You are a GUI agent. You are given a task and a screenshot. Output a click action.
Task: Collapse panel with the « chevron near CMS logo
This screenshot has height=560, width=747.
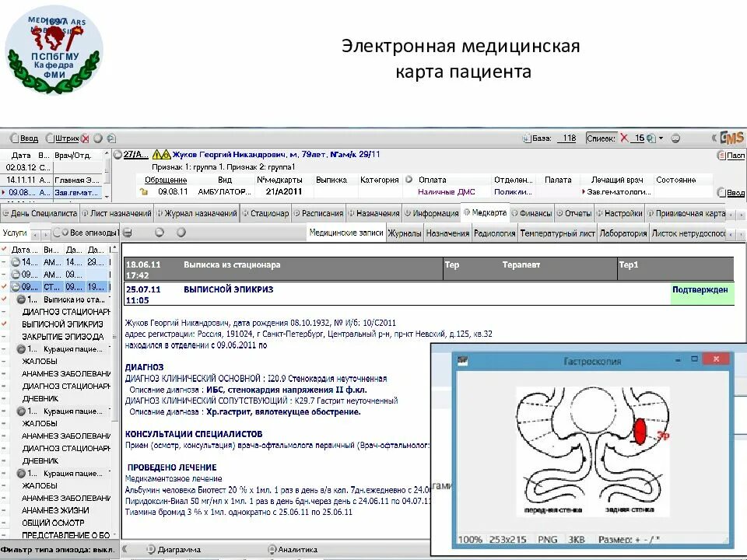tap(714, 138)
